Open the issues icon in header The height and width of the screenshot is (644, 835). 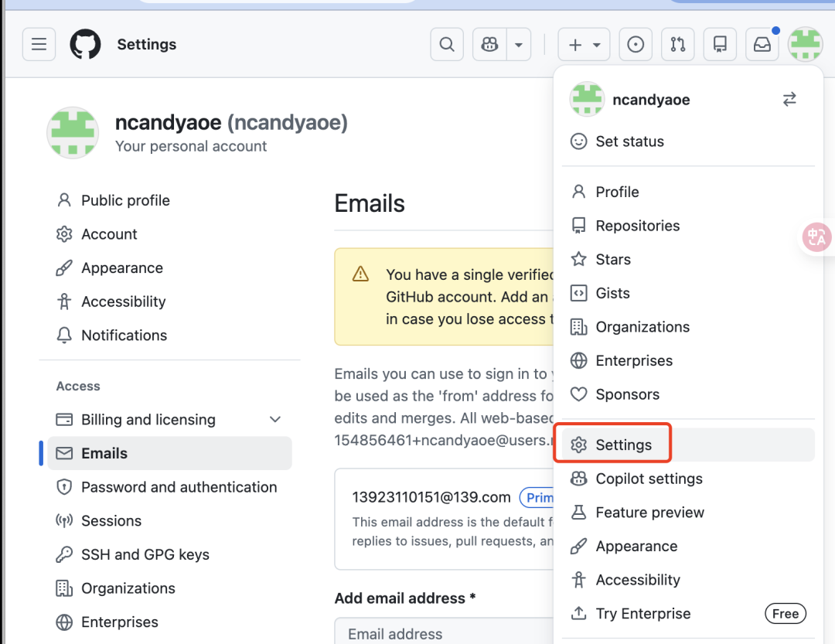point(636,45)
